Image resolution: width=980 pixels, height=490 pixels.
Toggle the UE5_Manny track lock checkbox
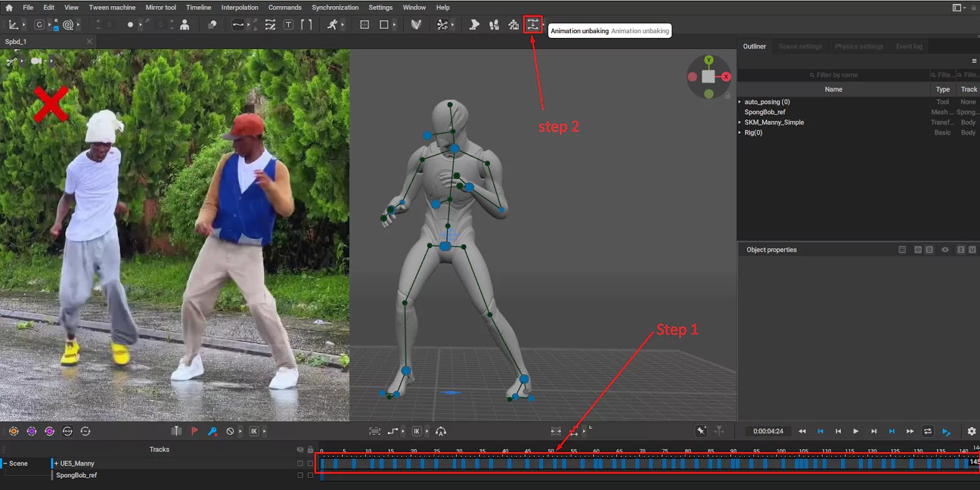[311, 464]
